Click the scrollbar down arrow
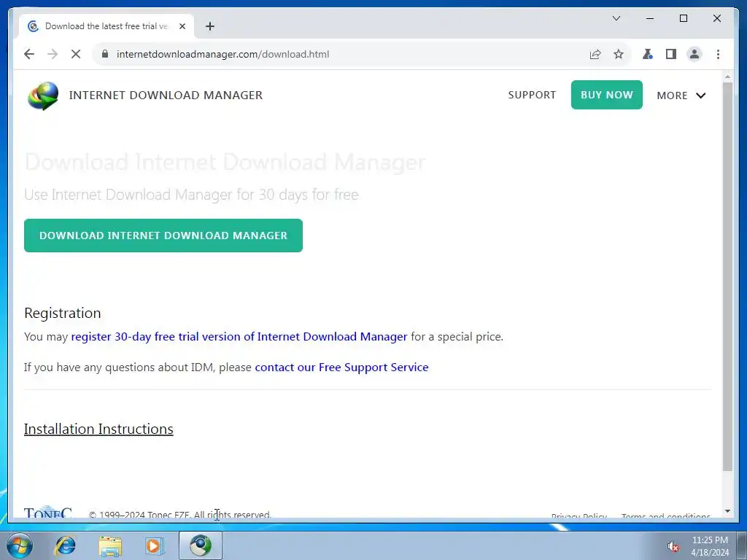Viewport: 747px width, 560px height. click(727, 511)
